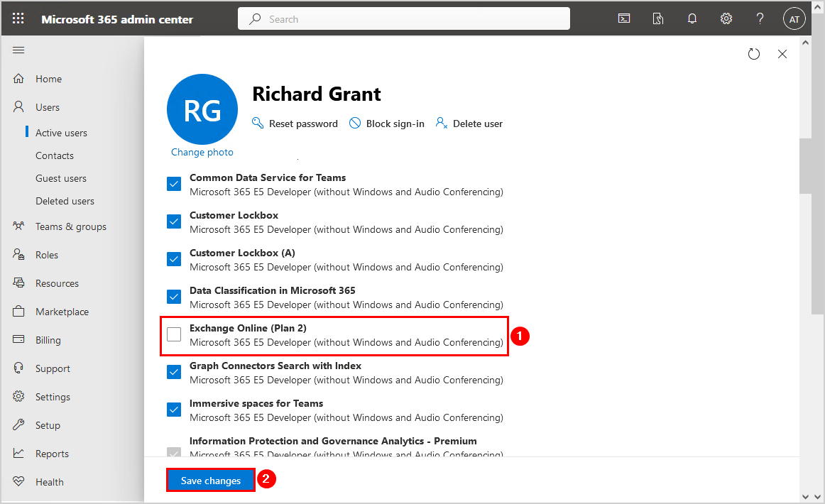Refresh the user details panel
825x504 pixels.
(754, 54)
